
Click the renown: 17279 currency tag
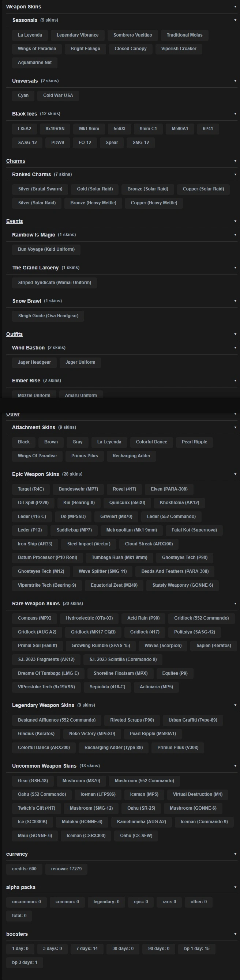point(66,869)
